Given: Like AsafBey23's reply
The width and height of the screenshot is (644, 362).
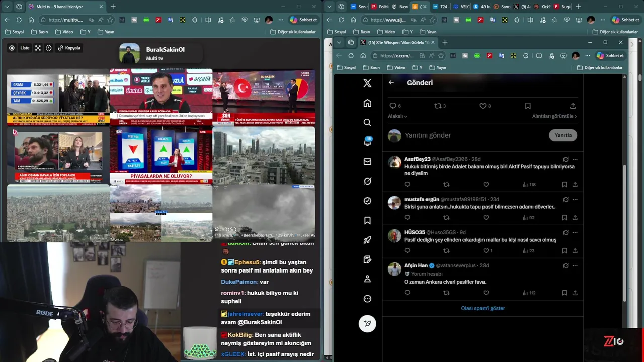Looking at the screenshot, I should pyautogui.click(x=486, y=184).
